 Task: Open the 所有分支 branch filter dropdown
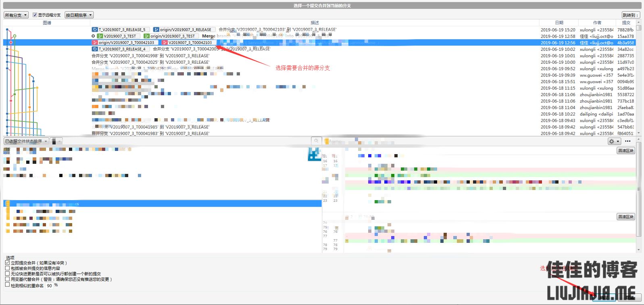[16, 15]
